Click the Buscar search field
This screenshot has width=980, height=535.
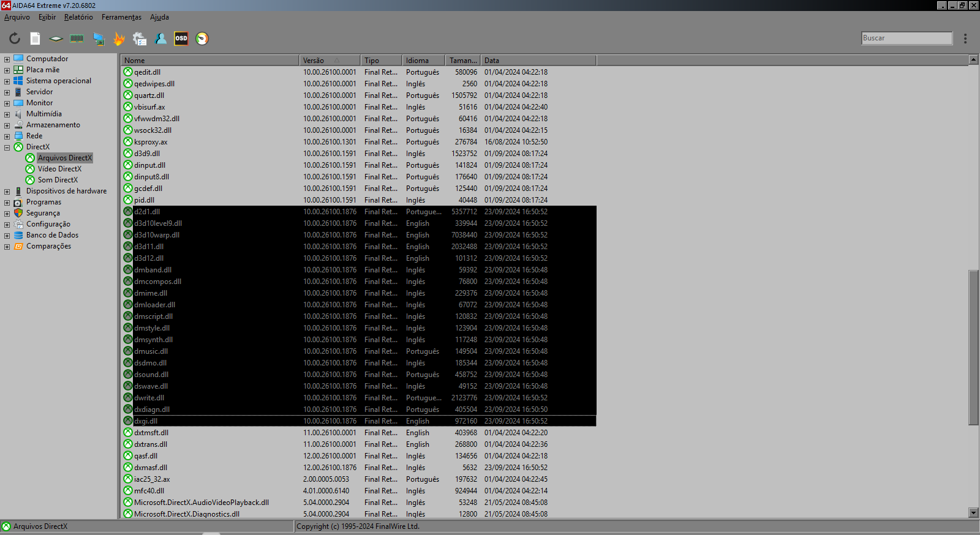pyautogui.click(x=907, y=38)
